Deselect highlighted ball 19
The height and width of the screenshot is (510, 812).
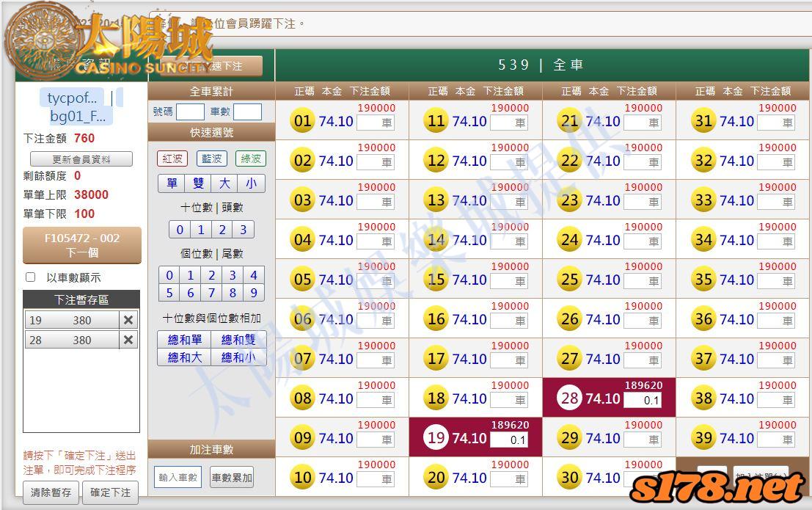point(436,438)
